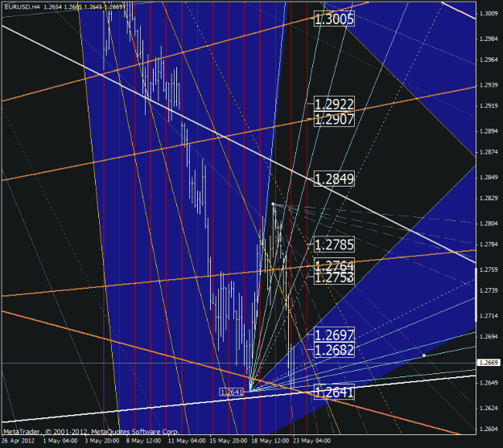
Task: Select the 1.2753 price label
Action: click(334, 278)
